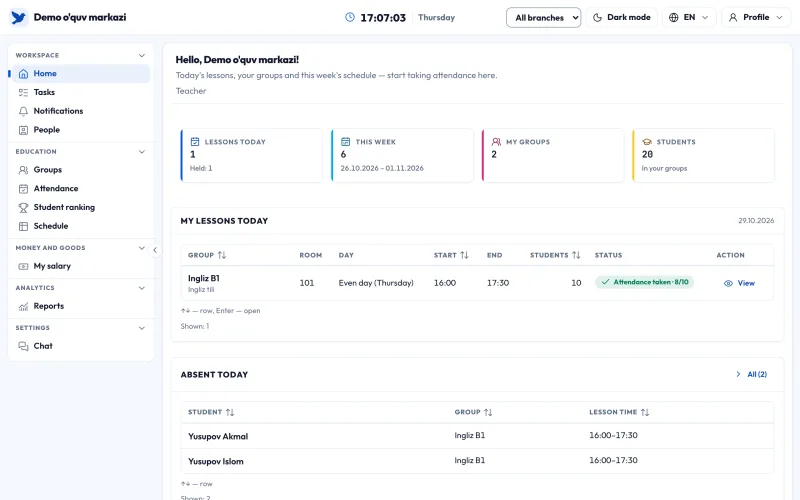Click the Schedule grid icon
Screen dimensions: 800x500
23,226
